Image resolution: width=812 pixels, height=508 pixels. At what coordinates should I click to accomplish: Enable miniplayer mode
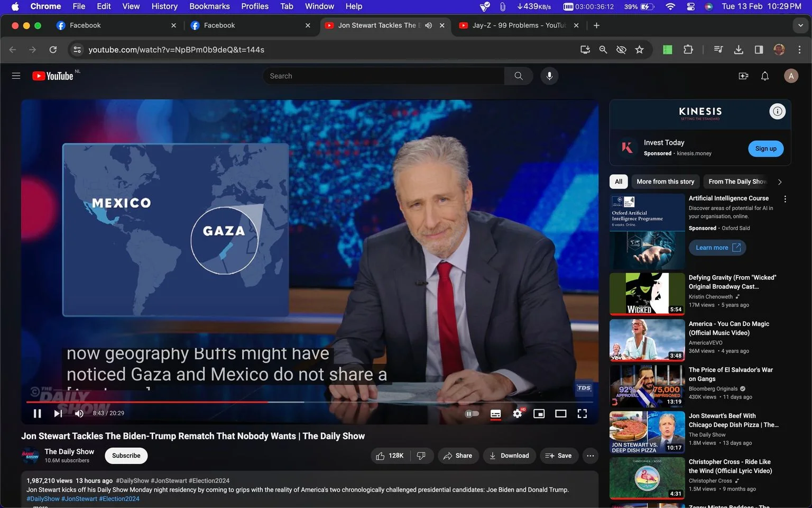tap(539, 413)
